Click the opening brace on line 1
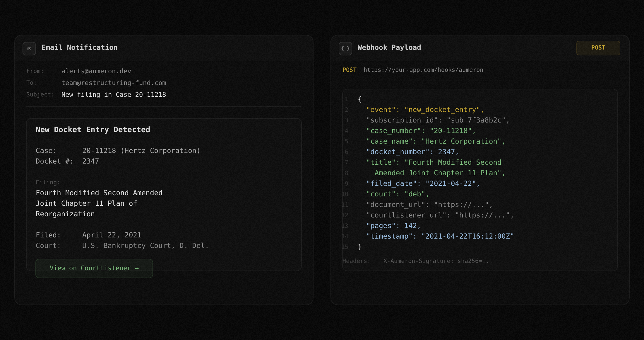Image resolution: width=644 pixels, height=340 pixels. (x=360, y=99)
